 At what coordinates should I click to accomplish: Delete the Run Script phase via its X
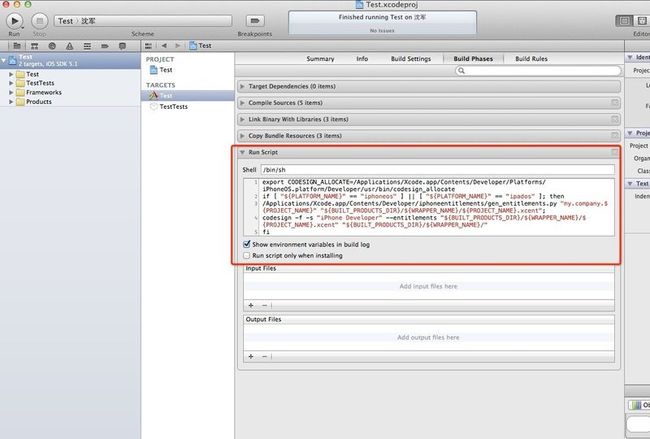click(x=615, y=152)
